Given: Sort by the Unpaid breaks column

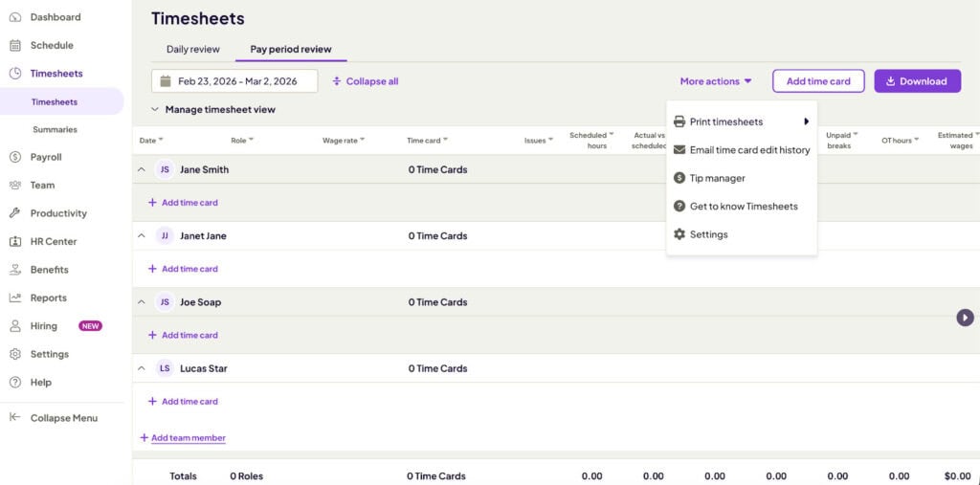Looking at the screenshot, I should pos(842,140).
